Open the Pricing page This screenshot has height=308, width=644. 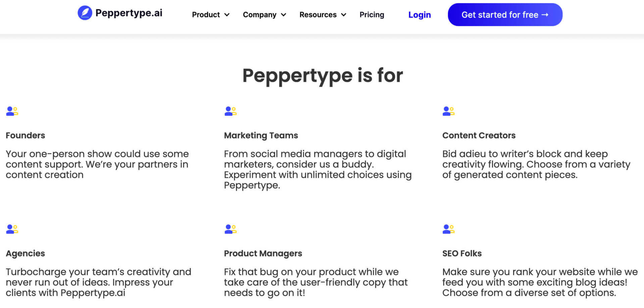point(372,15)
